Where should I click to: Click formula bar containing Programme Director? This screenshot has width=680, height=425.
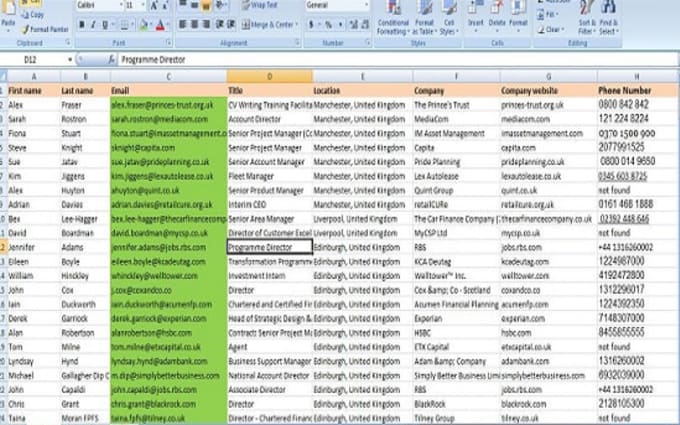click(398, 60)
